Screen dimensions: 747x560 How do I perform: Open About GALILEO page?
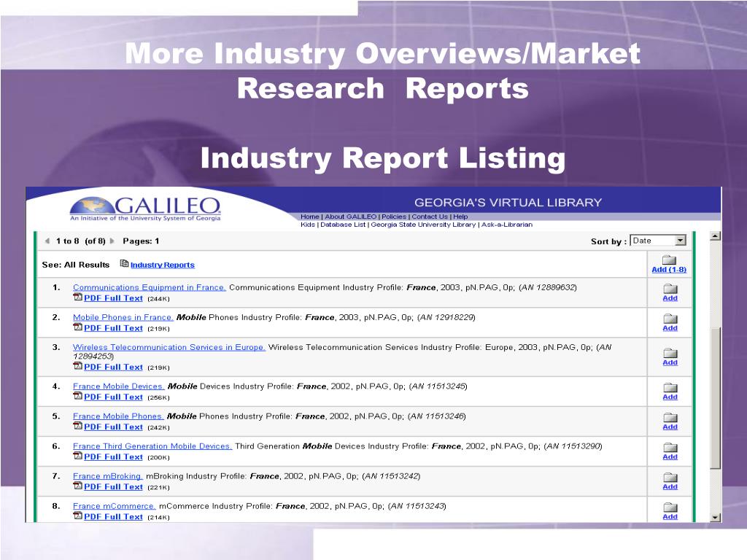click(x=351, y=217)
